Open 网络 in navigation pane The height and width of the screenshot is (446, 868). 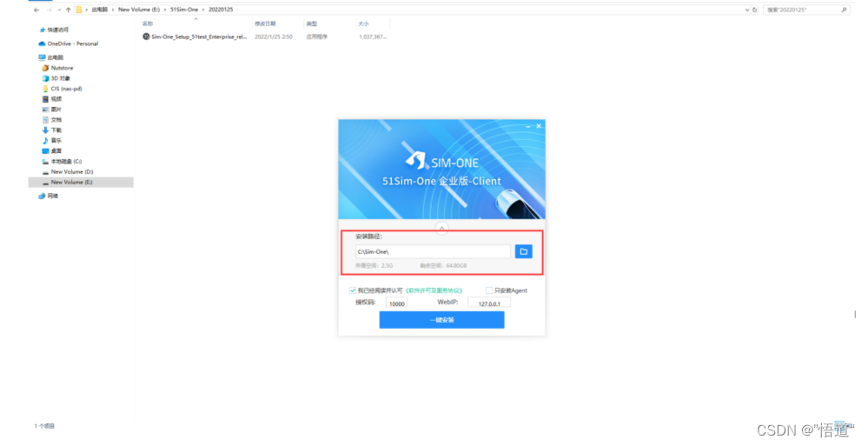(53, 196)
